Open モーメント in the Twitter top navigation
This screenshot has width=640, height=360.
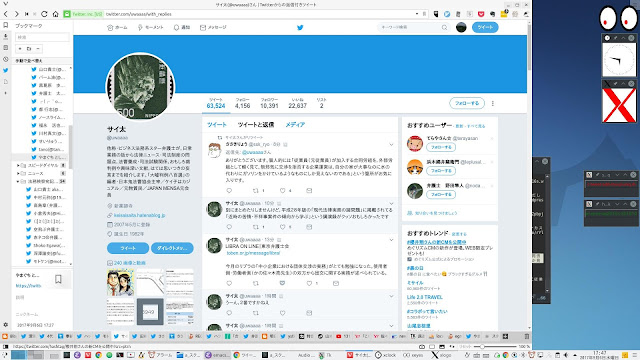[151, 27]
